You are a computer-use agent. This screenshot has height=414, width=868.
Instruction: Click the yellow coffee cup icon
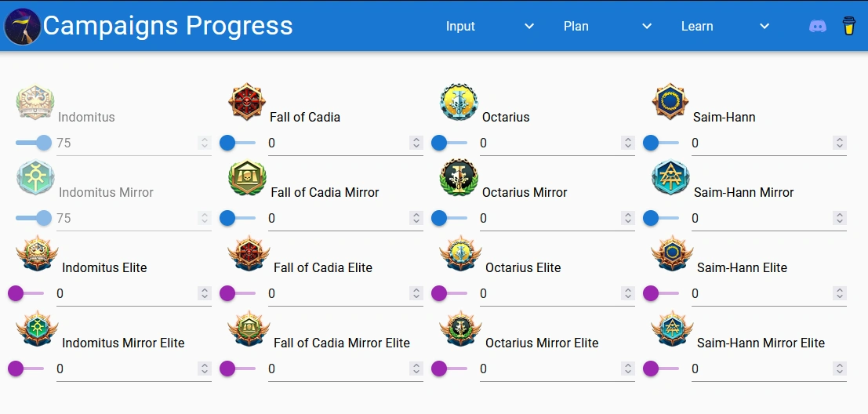pos(848,26)
